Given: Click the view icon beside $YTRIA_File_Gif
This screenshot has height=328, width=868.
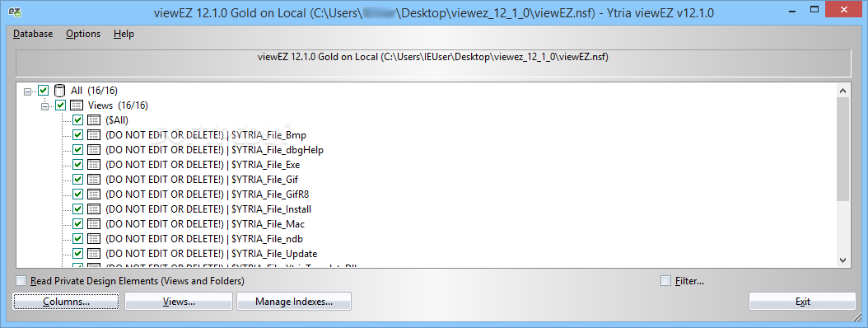Looking at the screenshot, I should pos(94,180).
